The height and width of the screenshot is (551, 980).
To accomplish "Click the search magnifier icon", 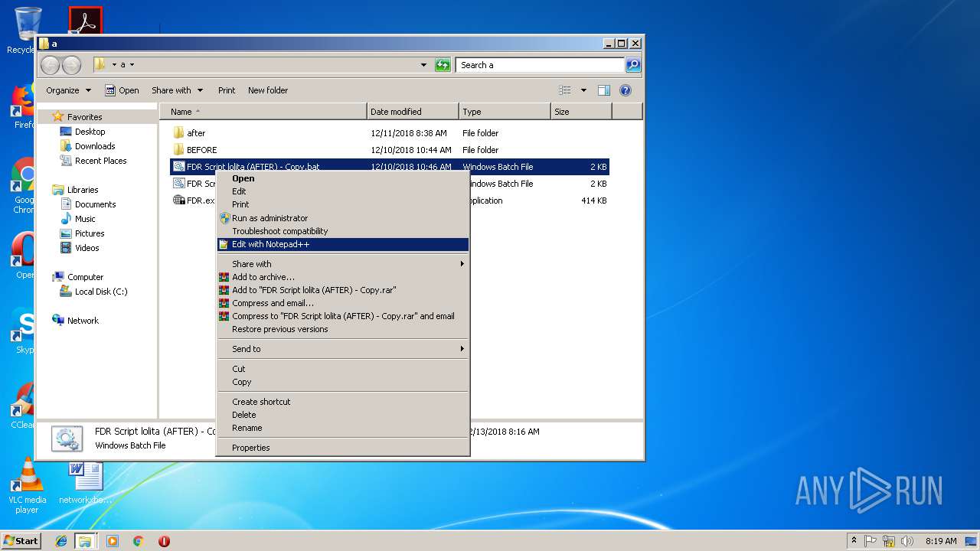I will click(633, 65).
